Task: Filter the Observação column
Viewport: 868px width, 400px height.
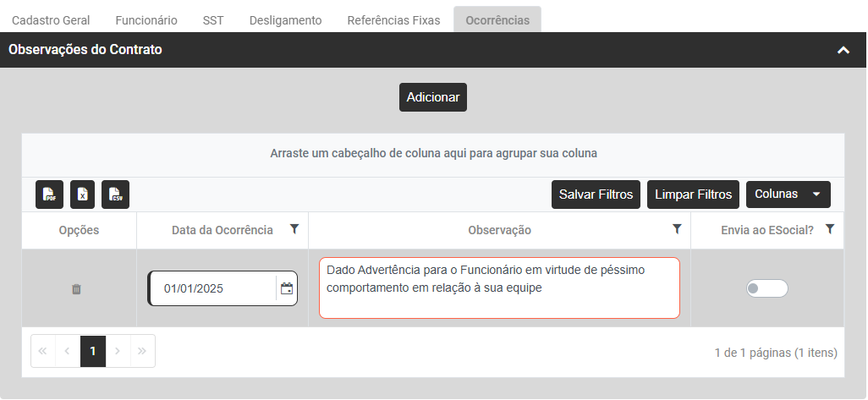Action: tap(677, 229)
